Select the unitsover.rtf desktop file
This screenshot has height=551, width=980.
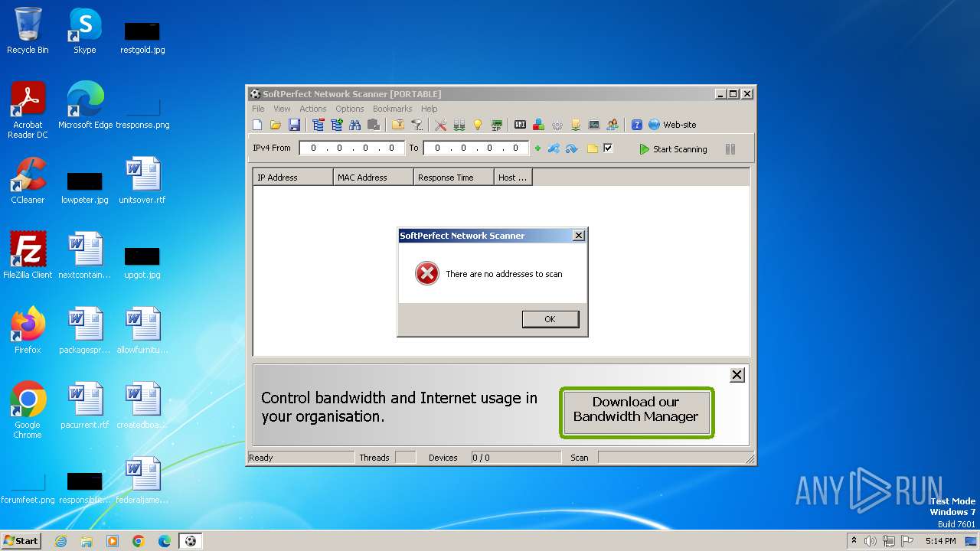142,181
